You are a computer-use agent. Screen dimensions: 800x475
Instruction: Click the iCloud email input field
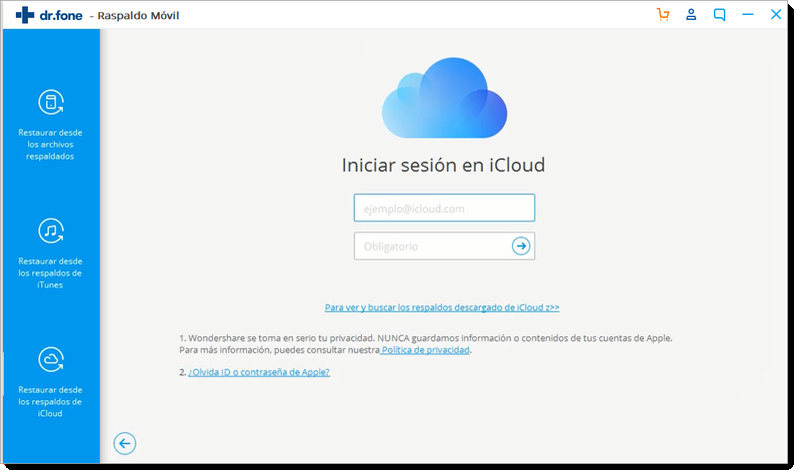point(444,208)
